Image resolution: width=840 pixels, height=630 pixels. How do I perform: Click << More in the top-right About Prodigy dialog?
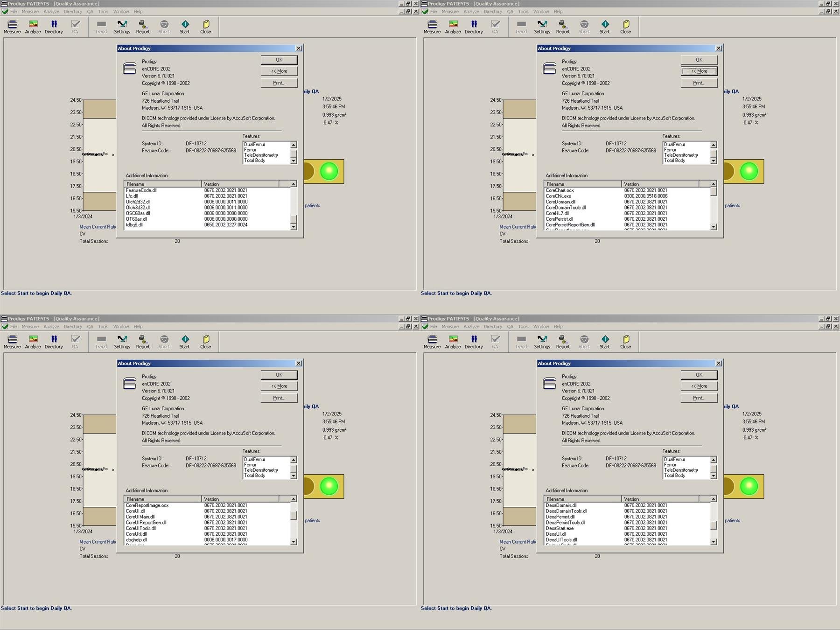(x=699, y=71)
